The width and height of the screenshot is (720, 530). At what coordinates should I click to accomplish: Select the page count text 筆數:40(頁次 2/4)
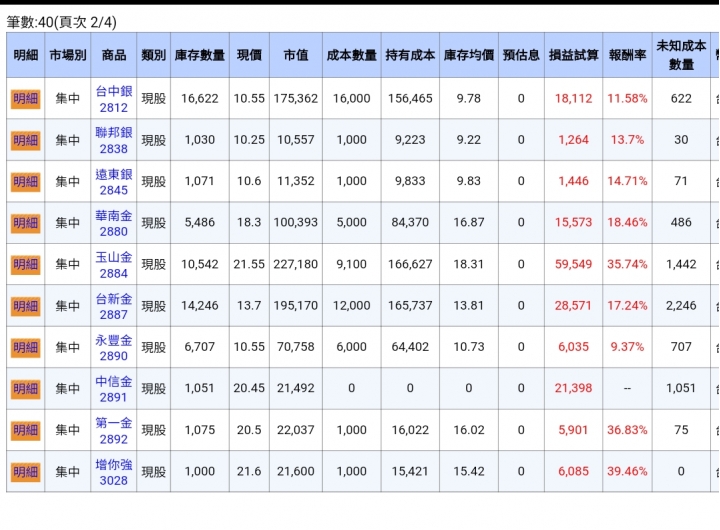coord(62,22)
